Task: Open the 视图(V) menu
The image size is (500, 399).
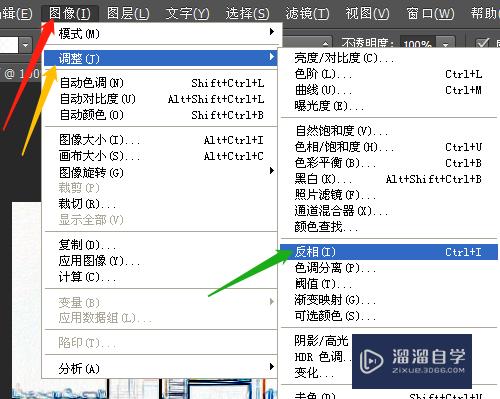Action: click(367, 14)
